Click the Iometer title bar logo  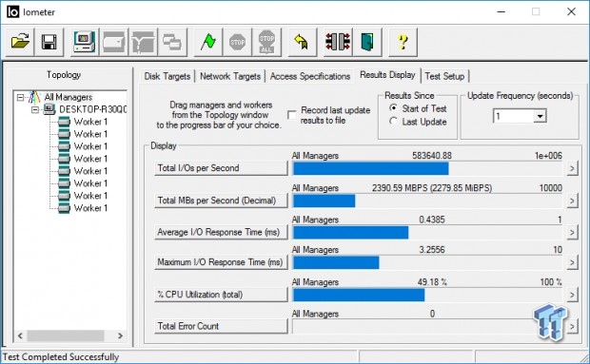point(12,12)
